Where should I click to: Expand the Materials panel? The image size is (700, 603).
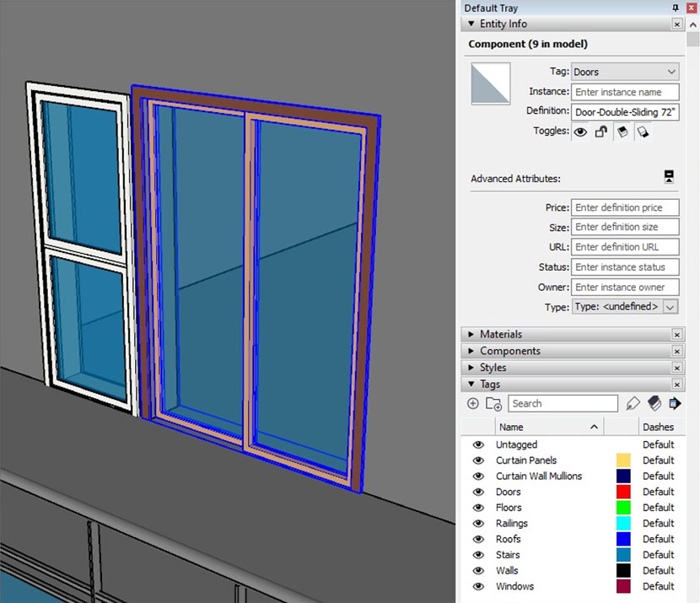coord(501,335)
